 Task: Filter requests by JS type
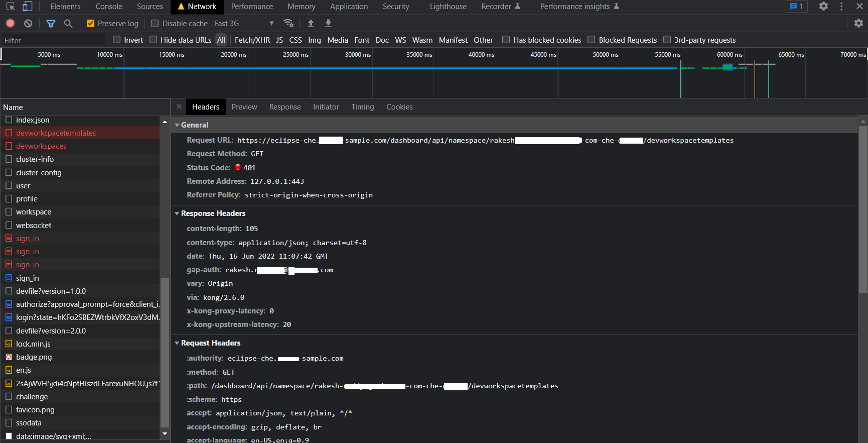coord(279,40)
